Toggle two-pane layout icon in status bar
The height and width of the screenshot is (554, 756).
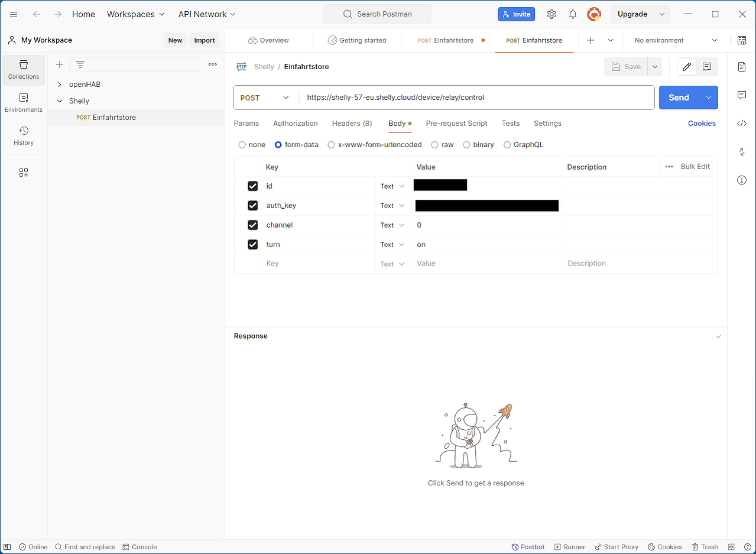point(732,547)
